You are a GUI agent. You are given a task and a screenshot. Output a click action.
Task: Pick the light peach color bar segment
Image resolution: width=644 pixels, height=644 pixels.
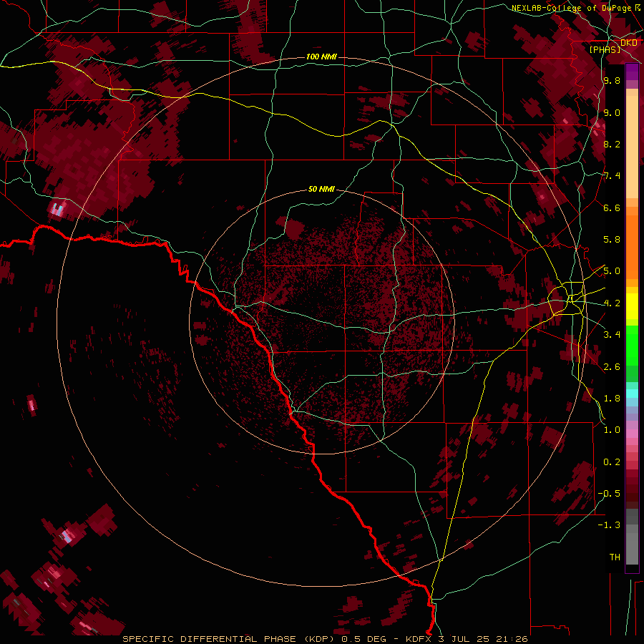632,147
